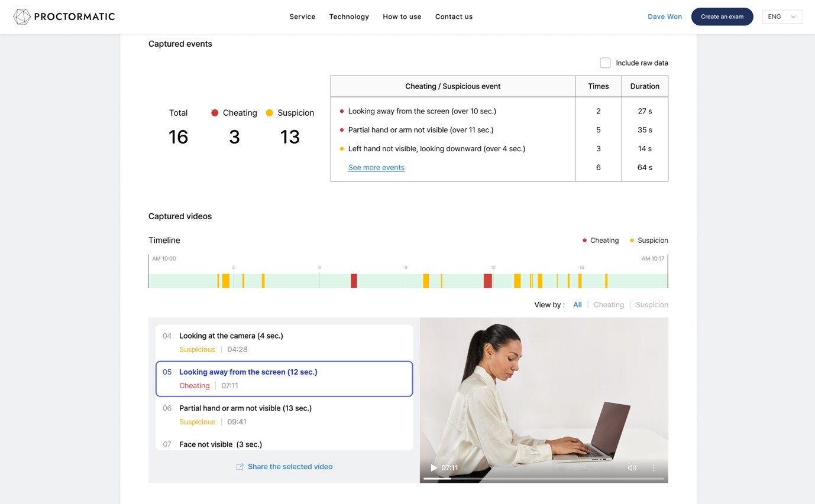Image resolution: width=815 pixels, height=504 pixels.
Task: Mute the video with the speaker icon
Action: (632, 468)
